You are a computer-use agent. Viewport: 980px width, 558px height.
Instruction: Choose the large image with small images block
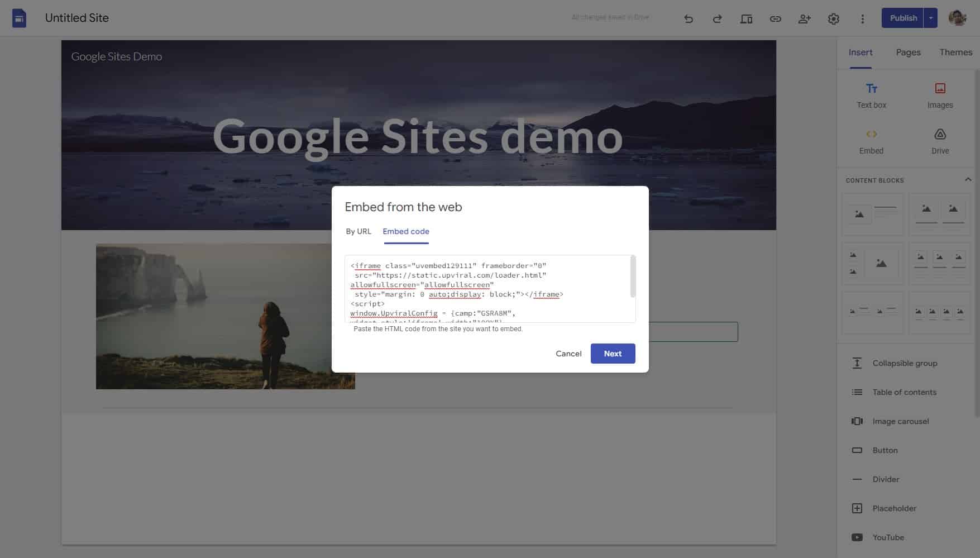(872, 264)
